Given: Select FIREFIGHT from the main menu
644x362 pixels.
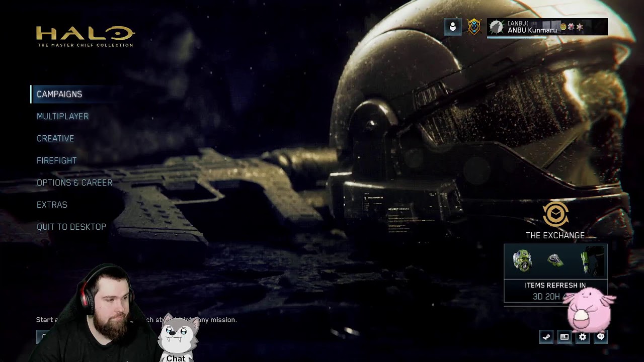Looking at the screenshot, I should [x=56, y=160].
